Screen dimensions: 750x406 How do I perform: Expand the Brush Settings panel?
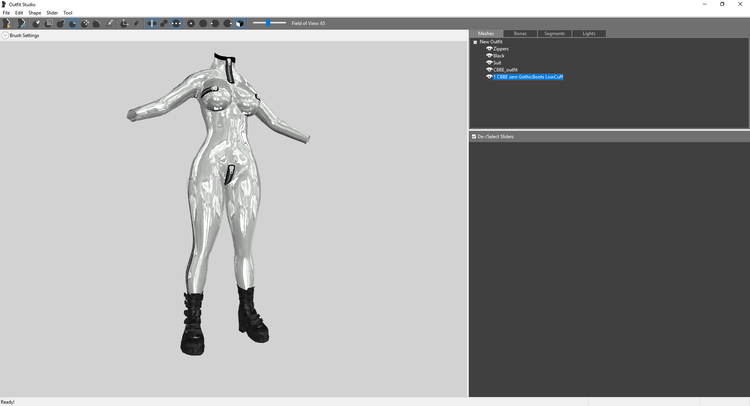coord(5,35)
